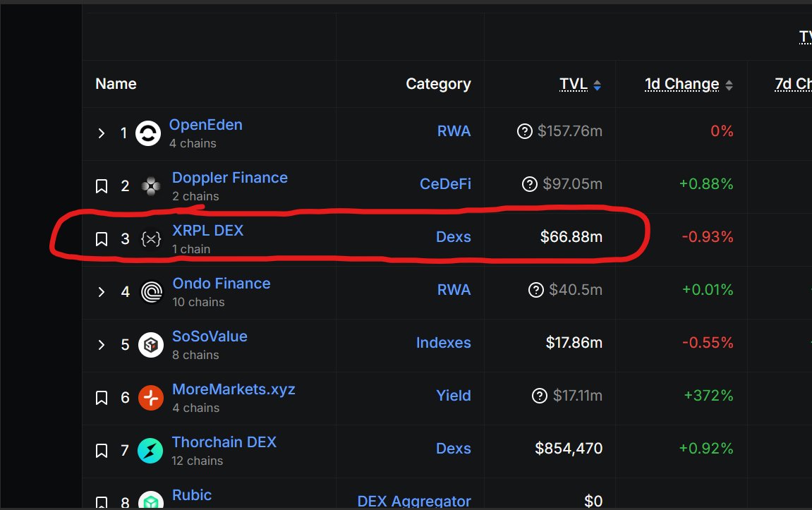Click the Ondo Finance spiral logo
The width and height of the screenshot is (812, 510).
click(150, 291)
